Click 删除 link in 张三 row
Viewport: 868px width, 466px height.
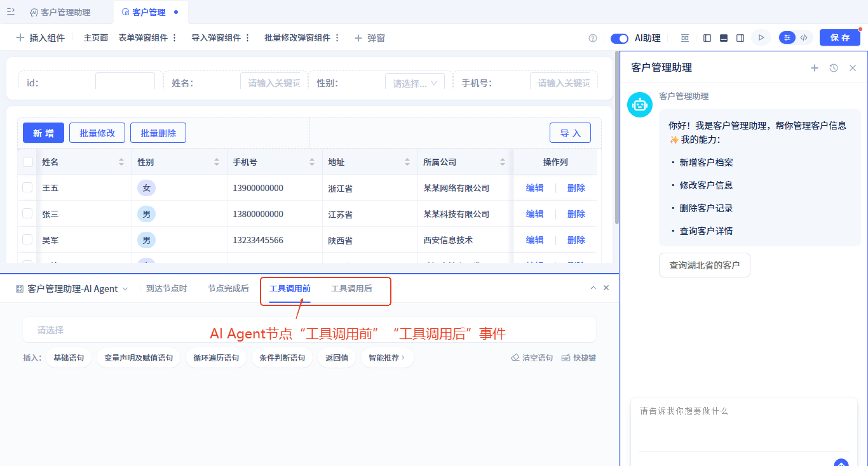pyautogui.click(x=576, y=214)
